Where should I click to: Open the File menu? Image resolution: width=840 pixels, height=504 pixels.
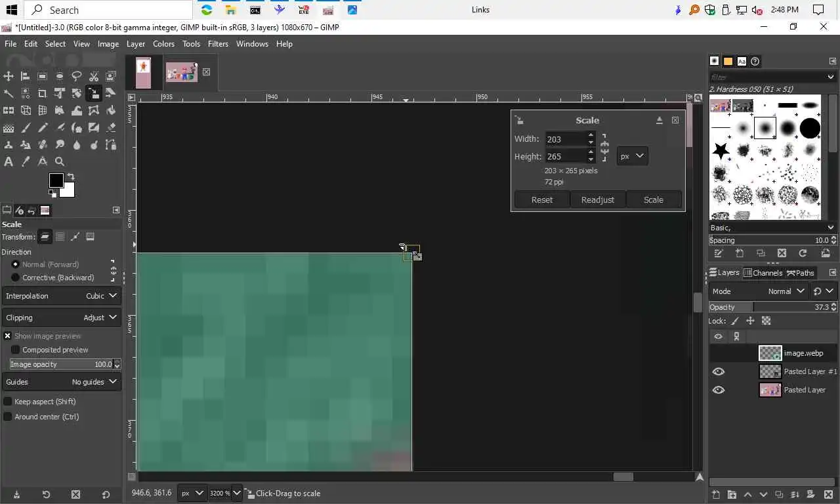click(10, 44)
